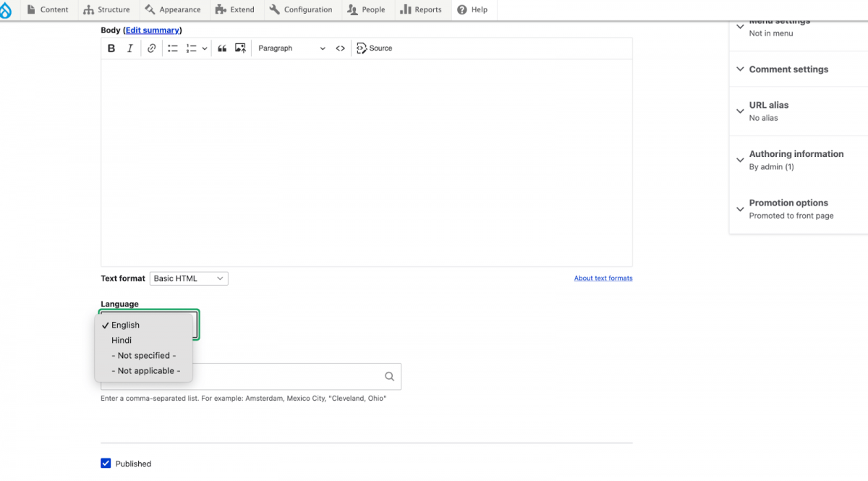Insert a numbered list
Screen dimensions: 868x481
(192, 48)
